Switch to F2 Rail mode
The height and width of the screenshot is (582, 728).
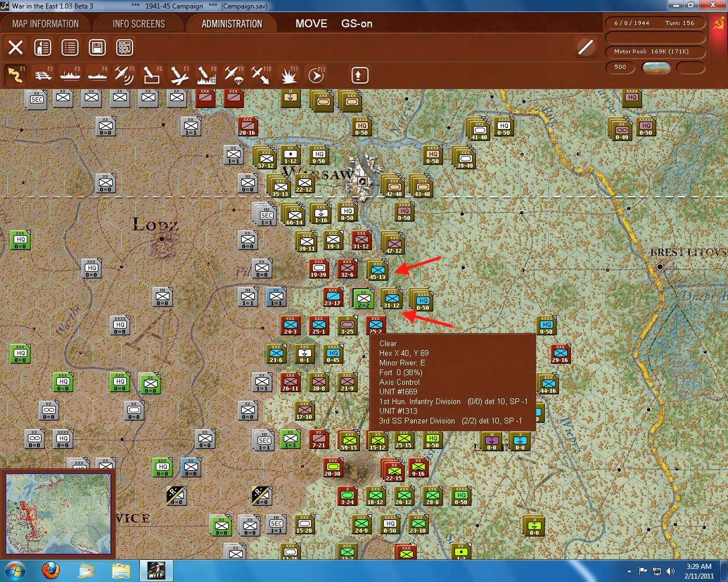pyautogui.click(x=43, y=75)
